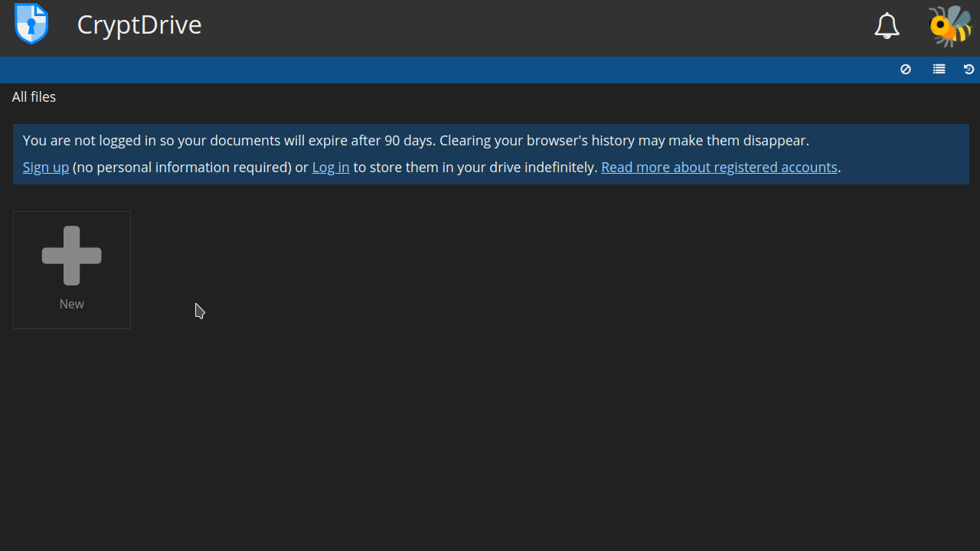The image size is (980, 551).
Task: Open Read more about registered accounts
Action: [x=719, y=168]
